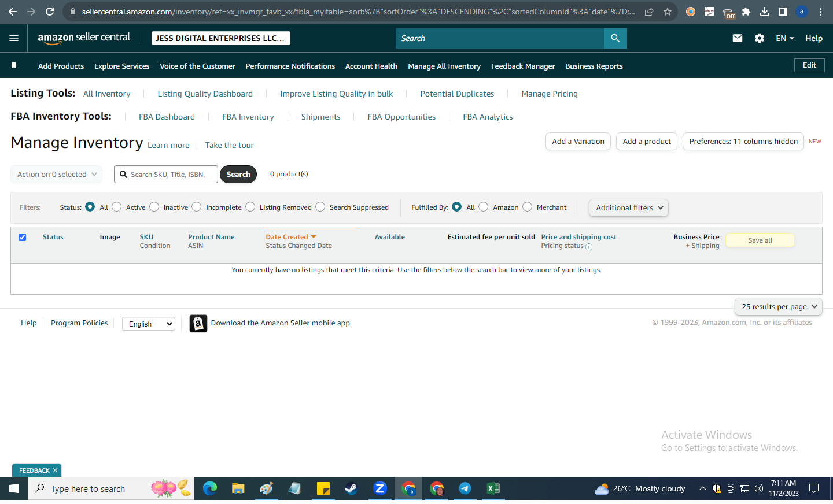Open the Chrome three-dot menu
The height and width of the screenshot is (504, 833).
tap(820, 12)
